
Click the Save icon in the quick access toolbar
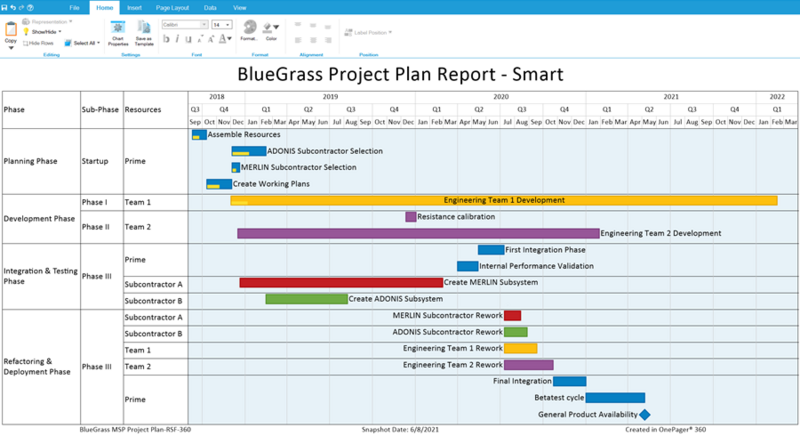5,8
